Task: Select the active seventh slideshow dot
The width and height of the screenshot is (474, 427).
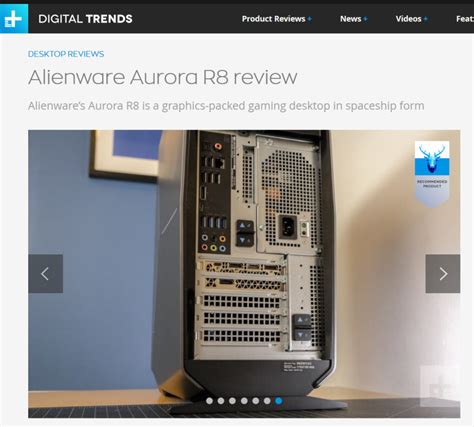Action: [279, 401]
